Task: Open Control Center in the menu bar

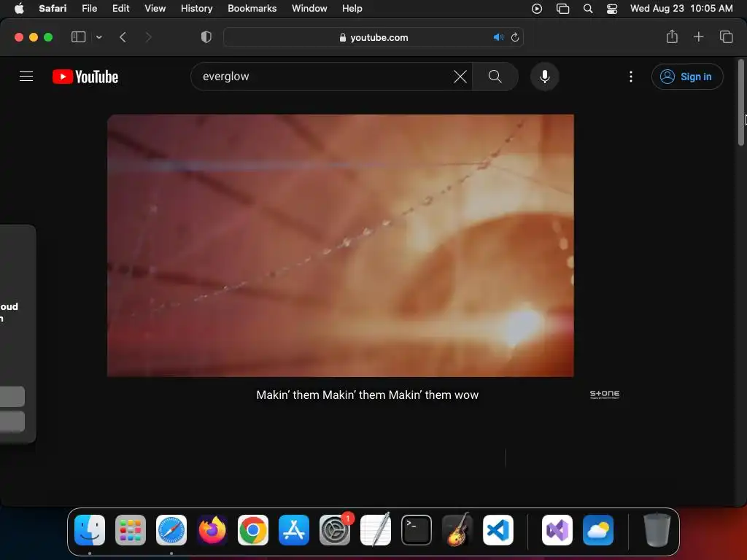Action: tap(612, 9)
